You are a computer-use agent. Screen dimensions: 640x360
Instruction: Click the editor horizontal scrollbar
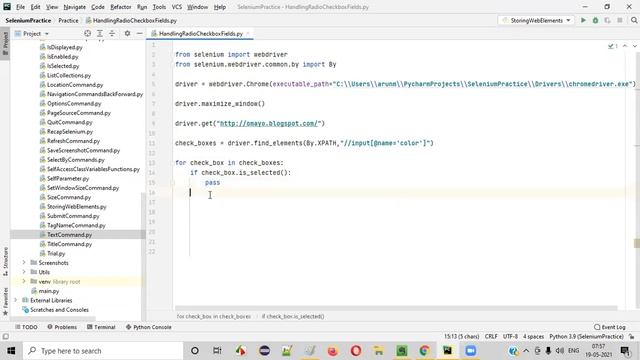(x=396, y=309)
